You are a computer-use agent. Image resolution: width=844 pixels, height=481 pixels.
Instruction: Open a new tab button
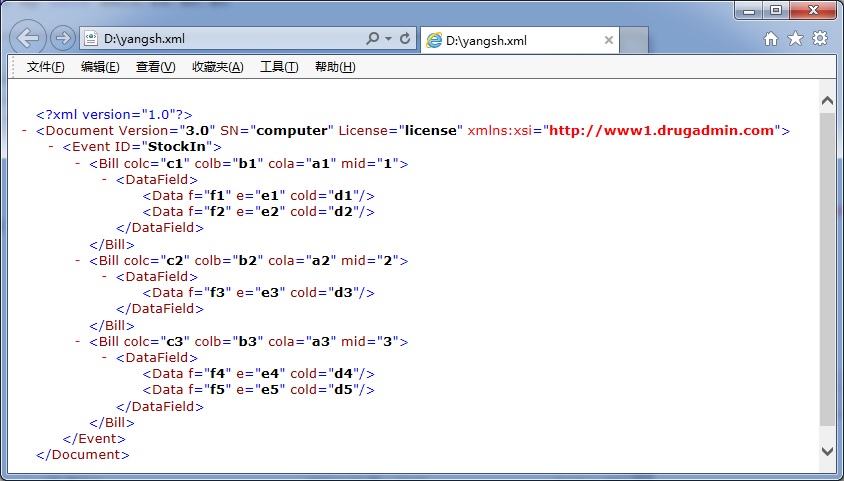pyautogui.click(x=634, y=40)
